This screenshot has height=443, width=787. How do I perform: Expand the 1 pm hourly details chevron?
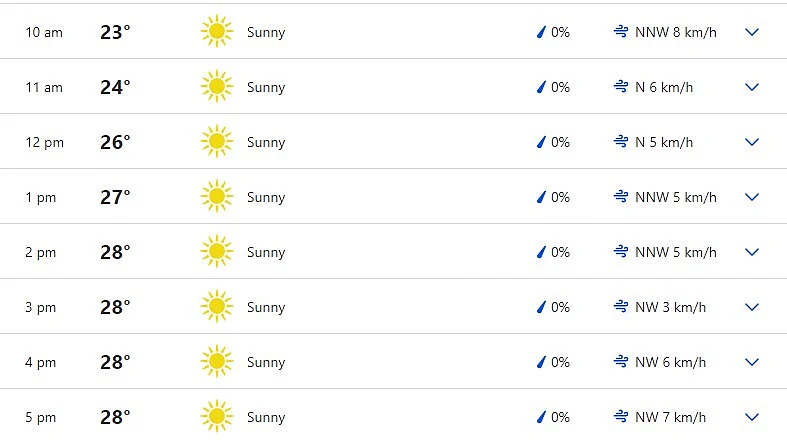(x=753, y=197)
